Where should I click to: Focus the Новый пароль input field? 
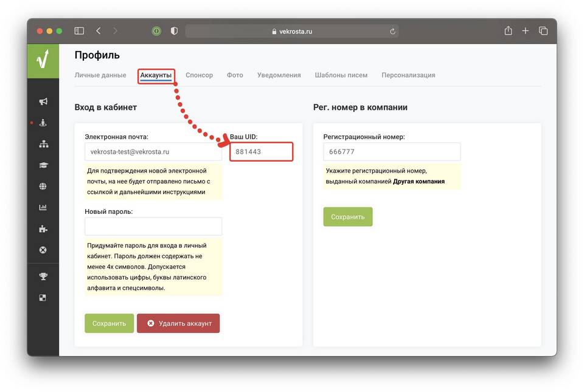[153, 227]
